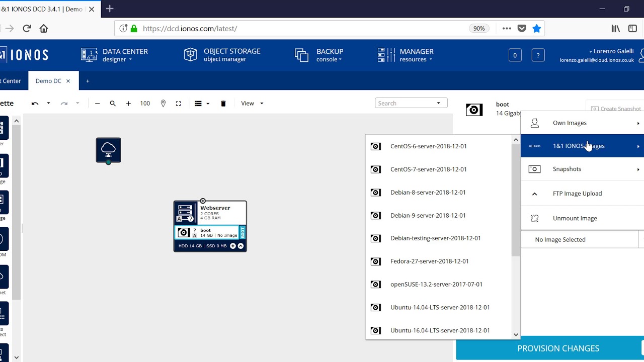Click the magnifier zoom icon
Viewport: 644px width, 362px height.
coord(113,104)
